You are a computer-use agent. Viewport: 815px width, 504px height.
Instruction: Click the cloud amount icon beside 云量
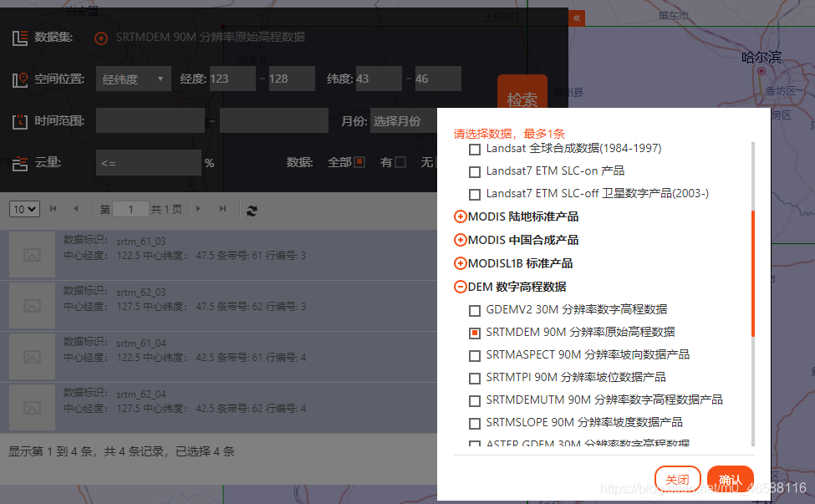[x=20, y=163]
